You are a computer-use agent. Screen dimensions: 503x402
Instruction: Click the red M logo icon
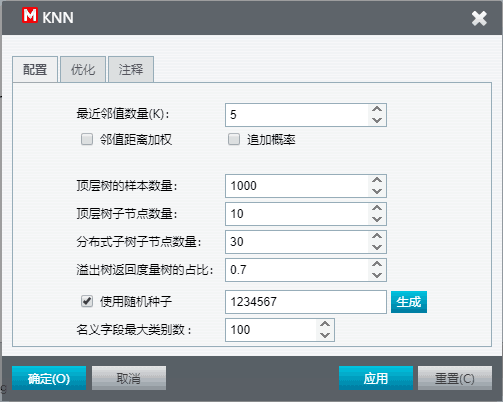[x=30, y=16]
